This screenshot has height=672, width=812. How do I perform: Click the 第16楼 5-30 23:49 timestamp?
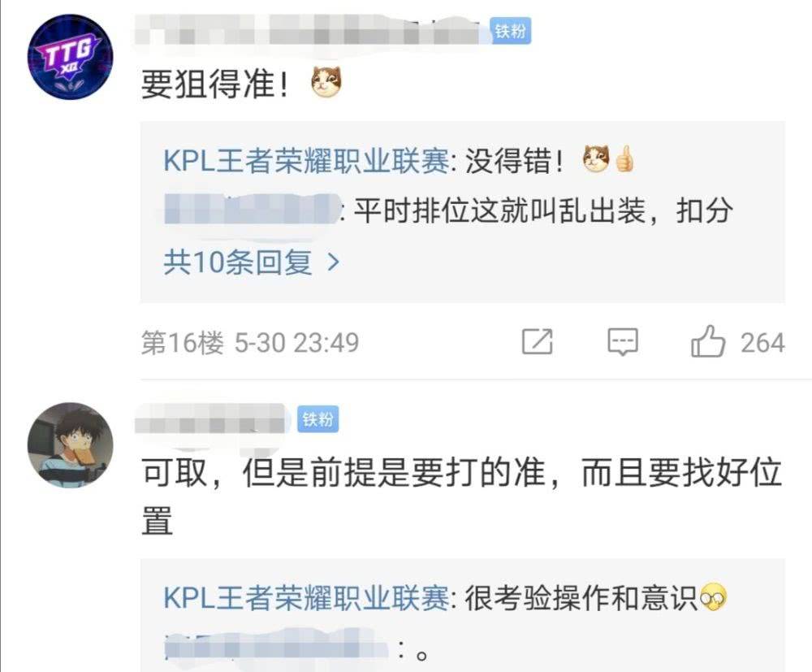250,342
